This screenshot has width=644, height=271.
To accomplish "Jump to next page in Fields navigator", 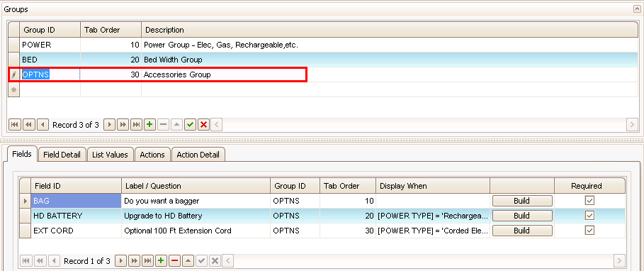I will (x=134, y=261).
